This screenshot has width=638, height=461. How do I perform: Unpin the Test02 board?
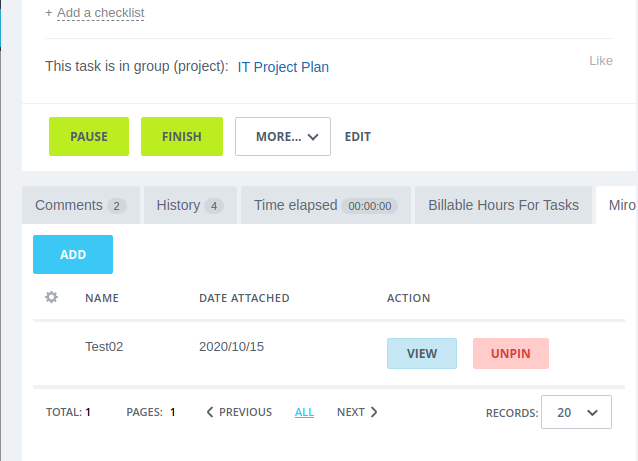(x=511, y=354)
